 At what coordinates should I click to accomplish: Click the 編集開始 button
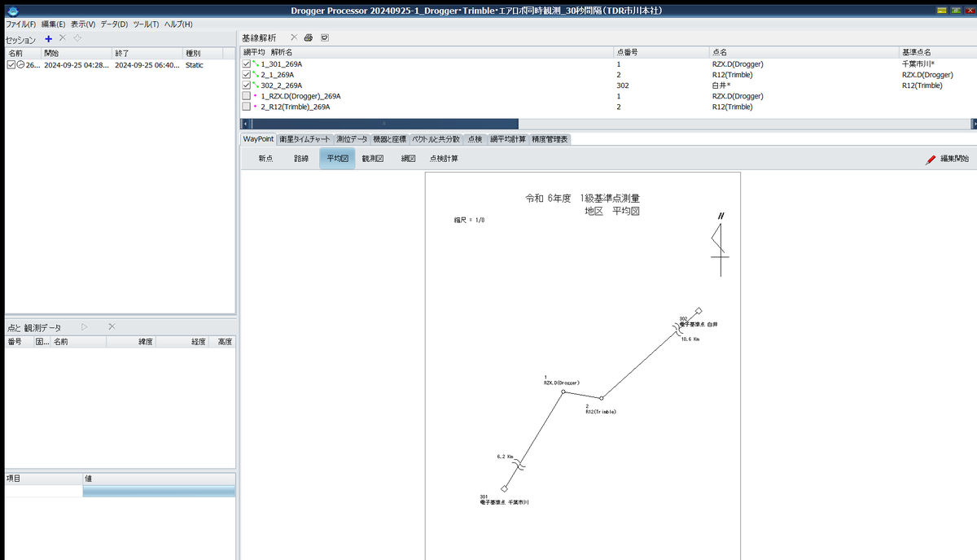948,160
